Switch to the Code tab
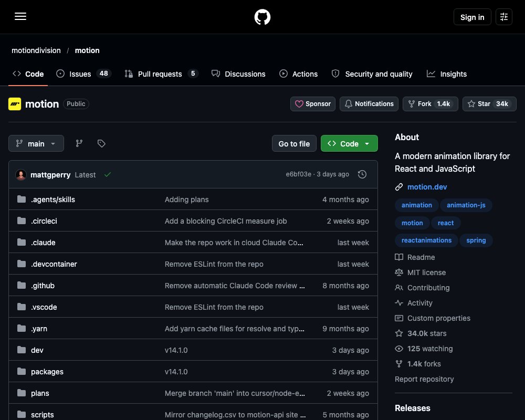The width and height of the screenshot is (525, 420). pos(28,73)
